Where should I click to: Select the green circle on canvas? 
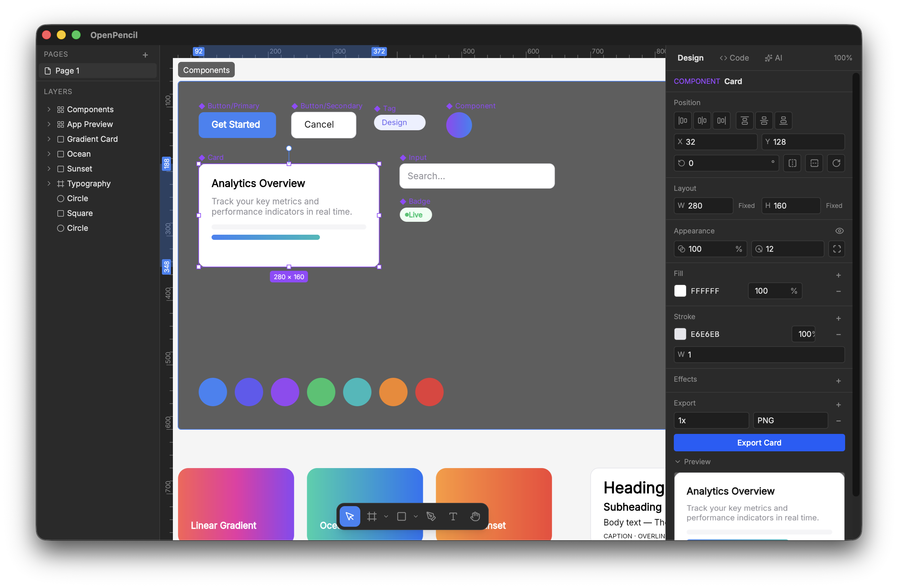321,392
